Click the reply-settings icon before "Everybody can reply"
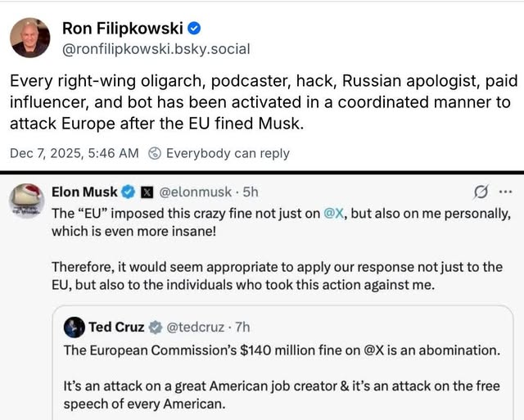The height and width of the screenshot is (420, 524). point(155,153)
